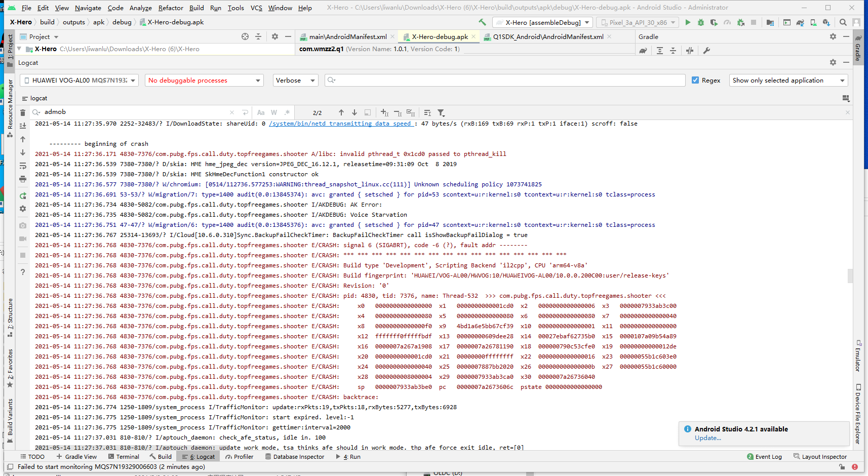Open Layout Inspector tool window
This screenshot has height=476, width=868.
pyautogui.click(x=820, y=456)
